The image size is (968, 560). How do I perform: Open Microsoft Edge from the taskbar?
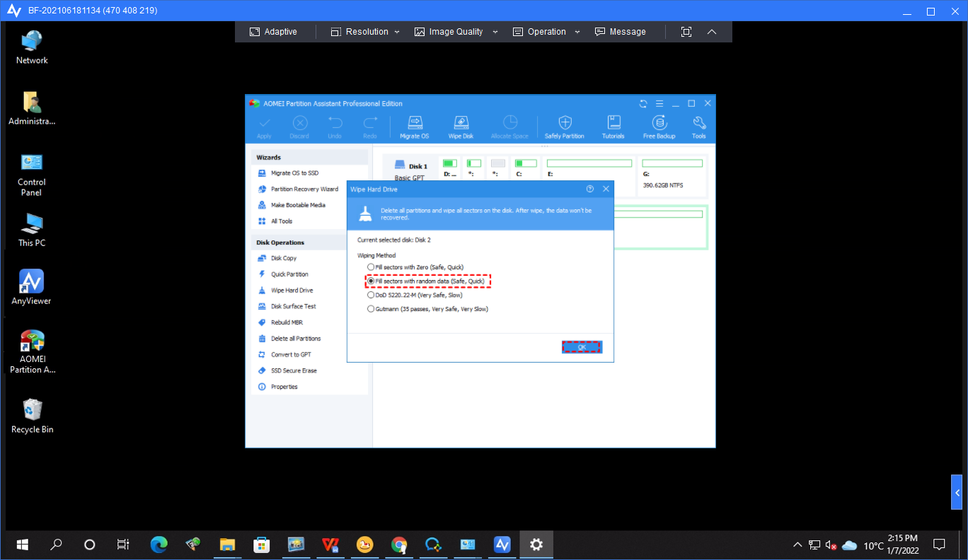pos(159,544)
